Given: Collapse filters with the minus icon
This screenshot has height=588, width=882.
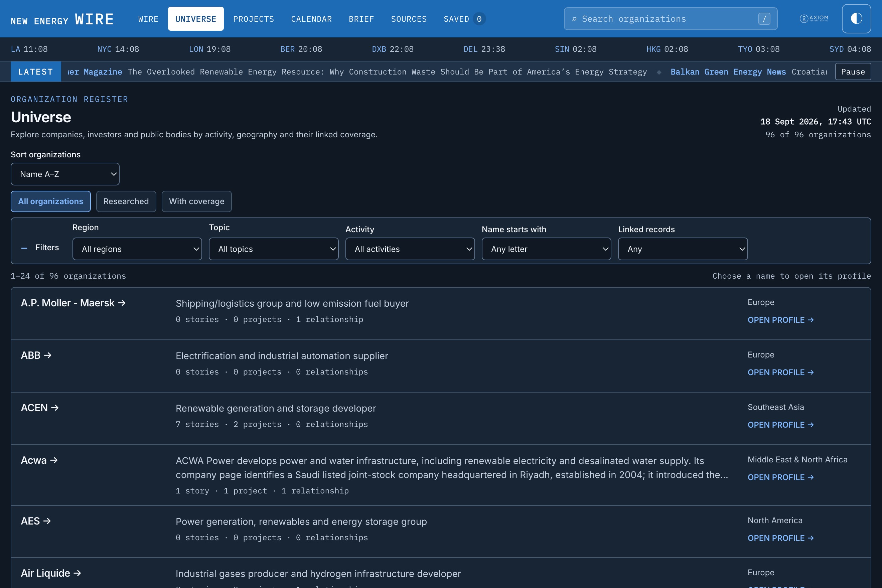Looking at the screenshot, I should coord(24,248).
